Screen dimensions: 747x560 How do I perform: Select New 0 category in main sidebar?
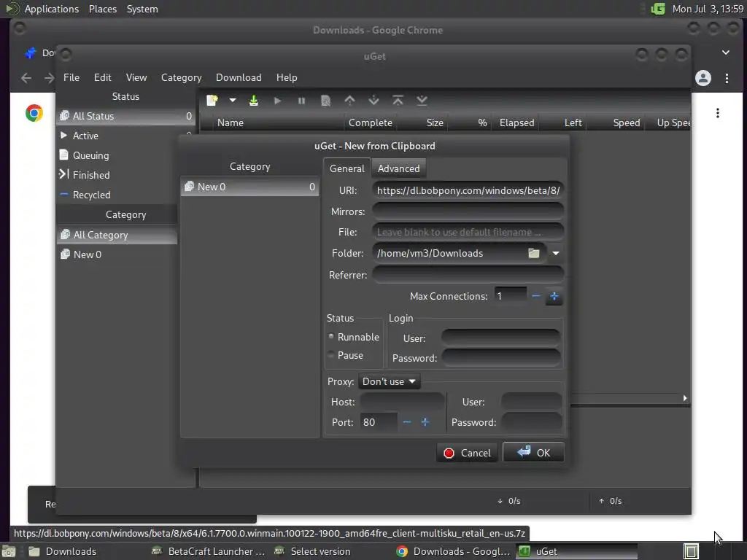pyautogui.click(x=117, y=254)
